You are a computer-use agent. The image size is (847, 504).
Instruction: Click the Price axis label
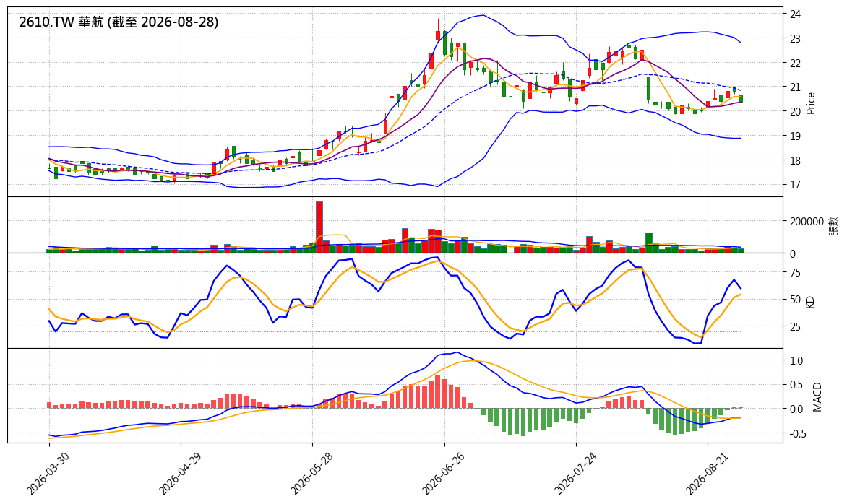pos(810,103)
